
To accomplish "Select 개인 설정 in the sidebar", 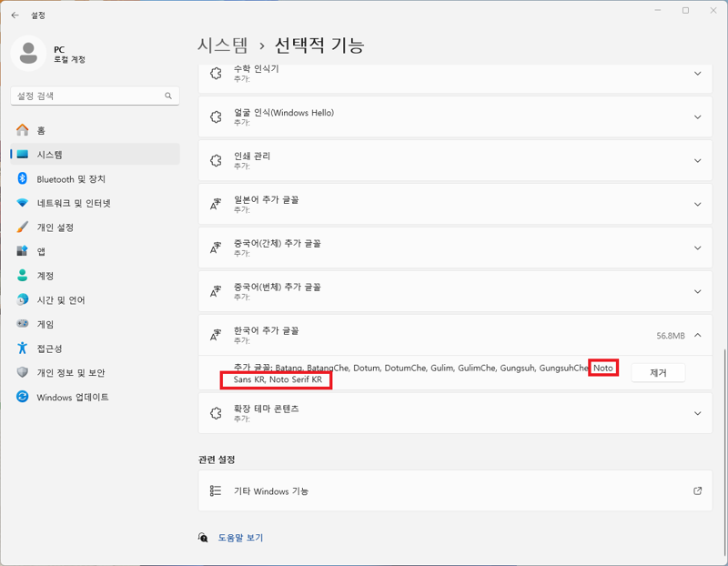I will point(95,227).
